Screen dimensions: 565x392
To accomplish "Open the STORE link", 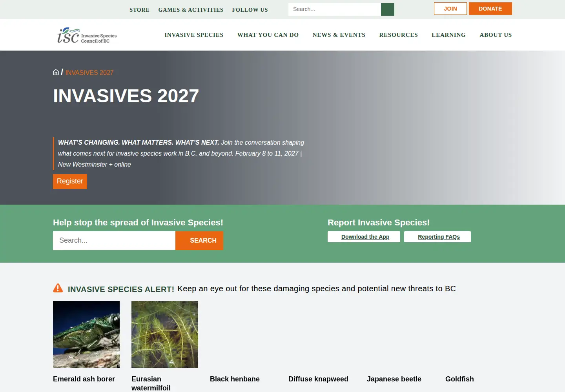I will pyautogui.click(x=139, y=10).
